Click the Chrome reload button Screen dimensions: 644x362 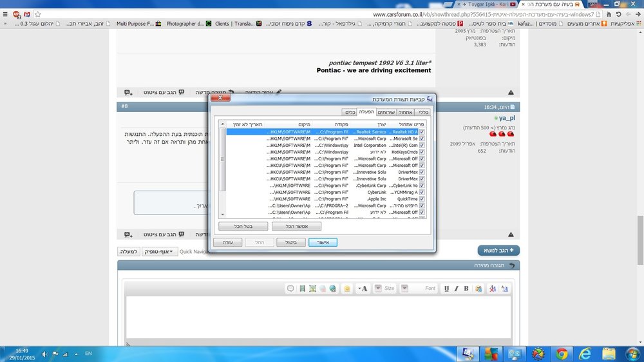click(x=618, y=14)
